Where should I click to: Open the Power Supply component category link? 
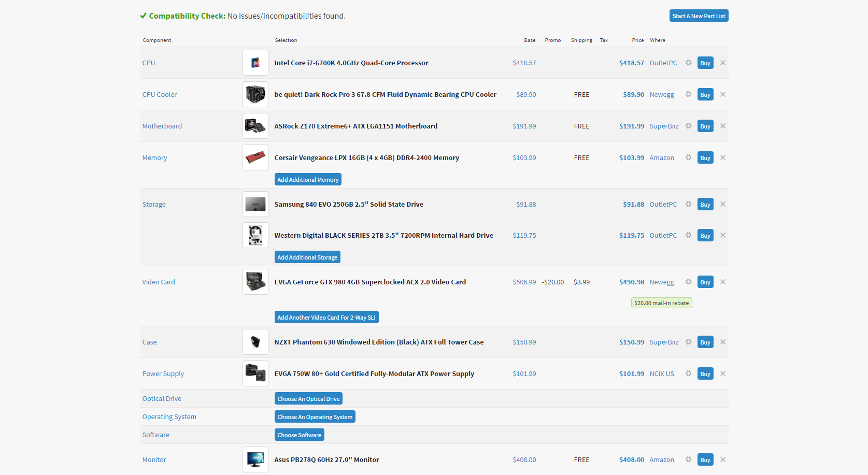coord(163,373)
